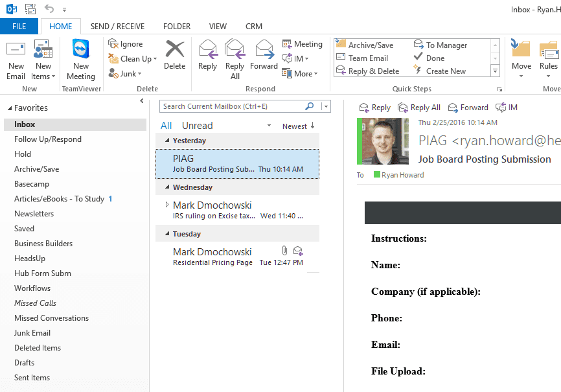Open the New Items menu

tap(43, 60)
